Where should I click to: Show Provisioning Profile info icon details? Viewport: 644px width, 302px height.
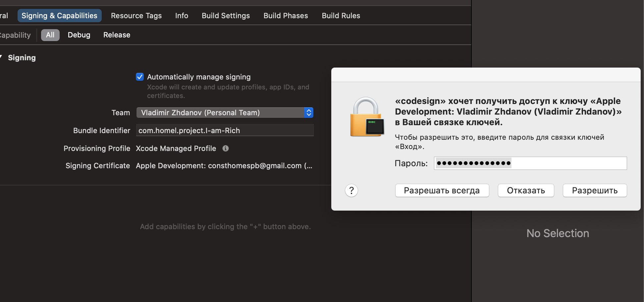pos(226,148)
